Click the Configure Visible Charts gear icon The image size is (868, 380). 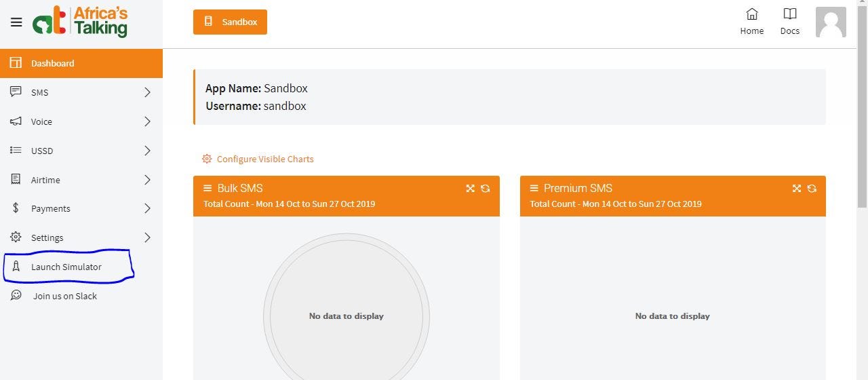[207, 159]
